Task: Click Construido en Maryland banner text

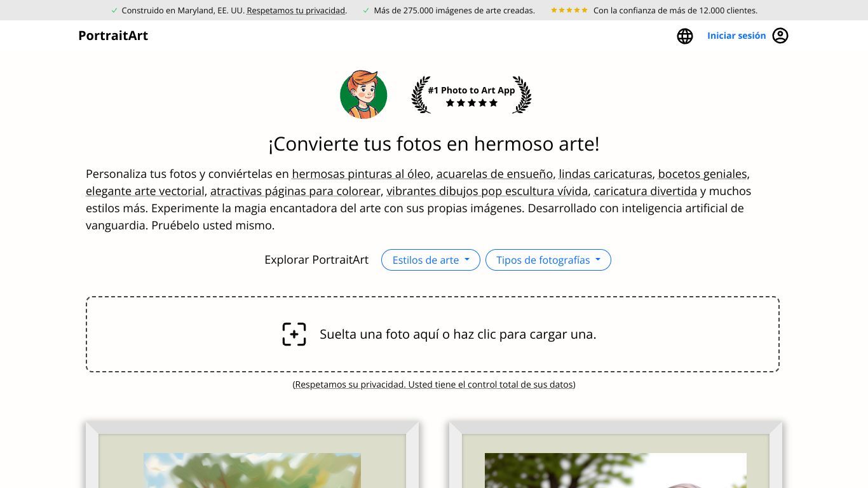Action: [183, 10]
